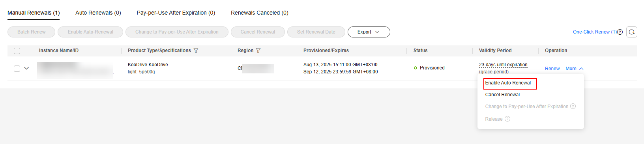Screen dimensions: 644x144
Task: Click filter icon in Region column header
Action: tap(258, 50)
